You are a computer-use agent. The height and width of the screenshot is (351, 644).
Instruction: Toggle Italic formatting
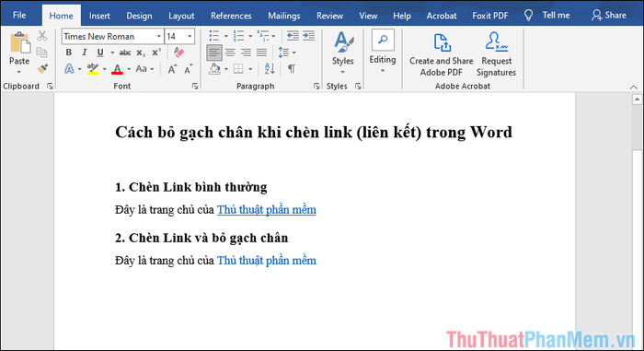pos(85,53)
